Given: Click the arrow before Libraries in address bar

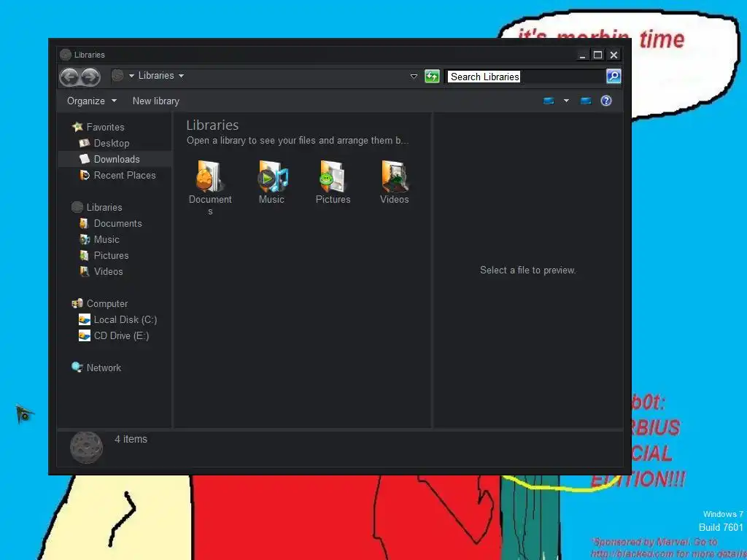Looking at the screenshot, I should (x=131, y=76).
